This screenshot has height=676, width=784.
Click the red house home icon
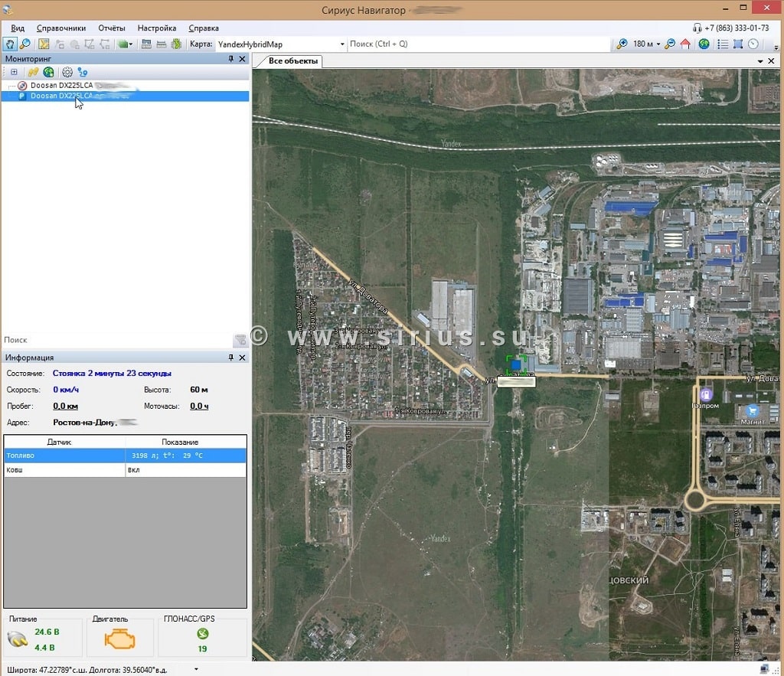point(685,44)
